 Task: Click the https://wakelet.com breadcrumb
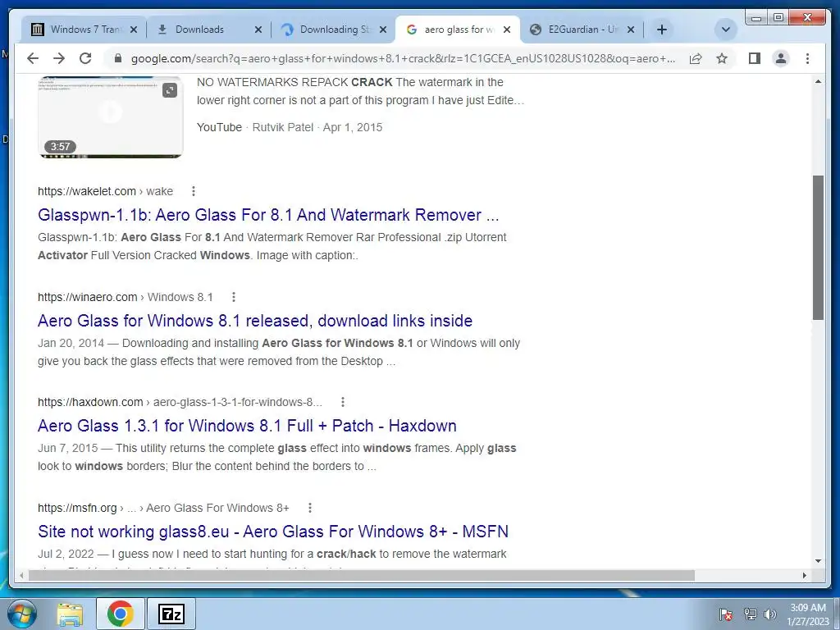click(x=87, y=191)
